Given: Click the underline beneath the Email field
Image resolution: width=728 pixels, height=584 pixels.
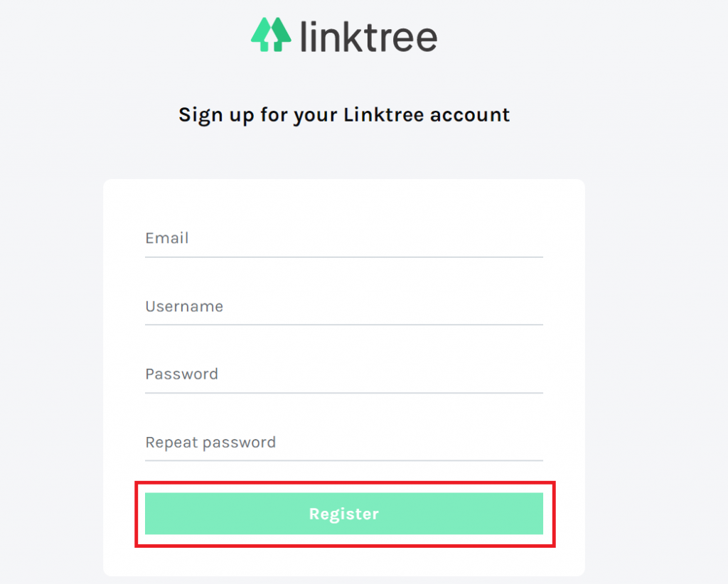Looking at the screenshot, I should click(344, 256).
